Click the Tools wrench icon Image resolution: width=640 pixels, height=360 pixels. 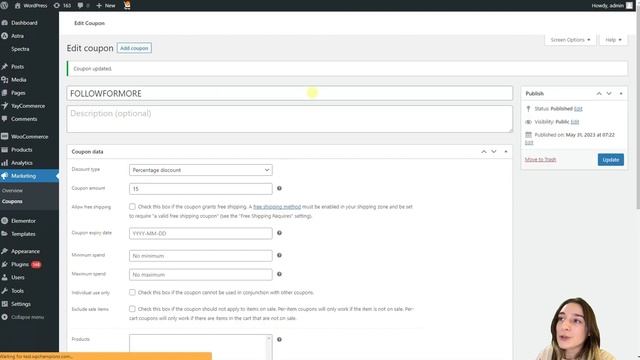pos(4,291)
